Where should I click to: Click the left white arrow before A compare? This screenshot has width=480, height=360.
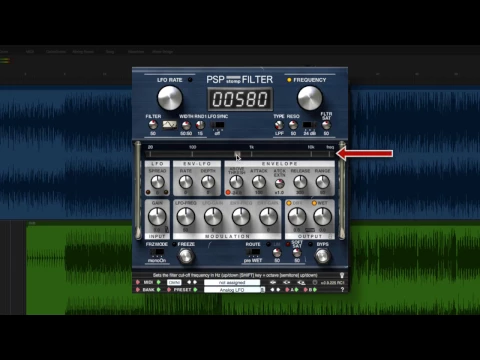coord(272,290)
